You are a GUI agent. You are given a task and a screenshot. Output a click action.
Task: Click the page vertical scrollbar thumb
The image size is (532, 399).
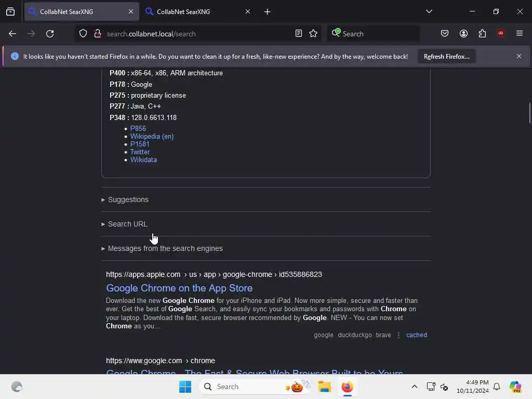(529, 113)
